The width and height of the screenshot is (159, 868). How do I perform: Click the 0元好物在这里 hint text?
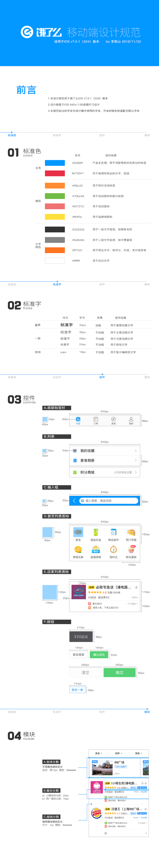click(x=123, y=472)
